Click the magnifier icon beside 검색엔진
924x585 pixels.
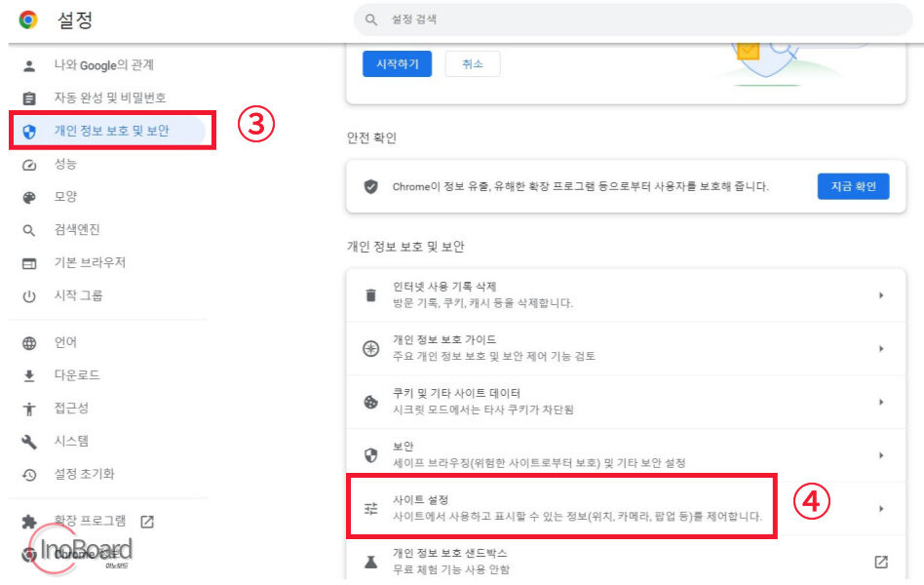[x=29, y=230]
